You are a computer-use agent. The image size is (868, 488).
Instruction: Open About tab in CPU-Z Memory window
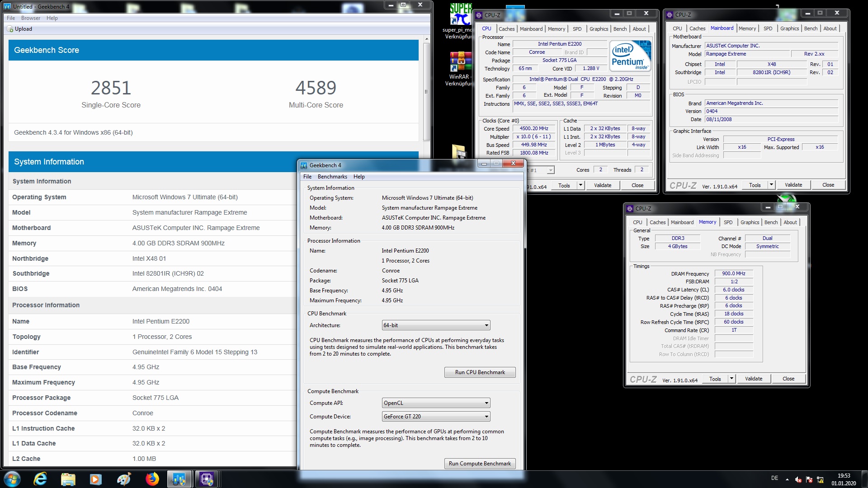[790, 222]
